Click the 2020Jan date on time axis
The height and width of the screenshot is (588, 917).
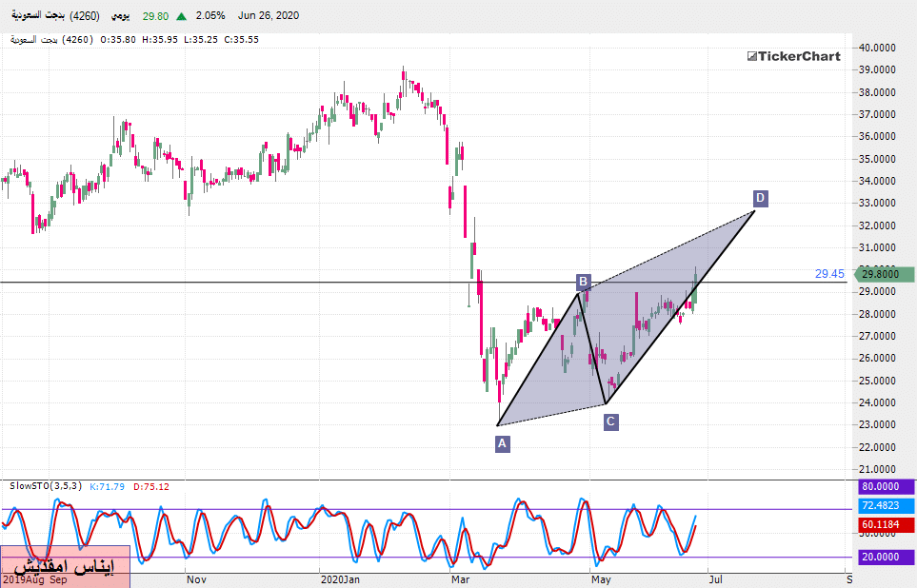point(340,578)
